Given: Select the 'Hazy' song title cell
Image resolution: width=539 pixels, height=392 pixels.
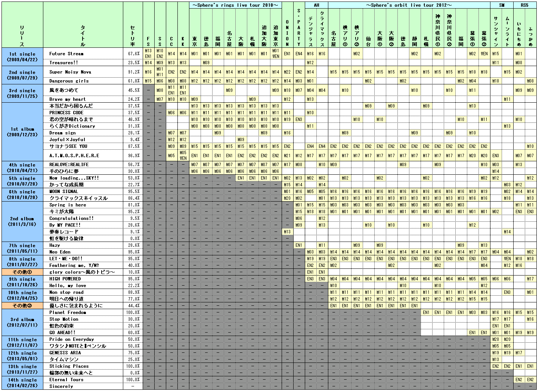Looking at the screenshot, I should pyautogui.click(x=83, y=245).
